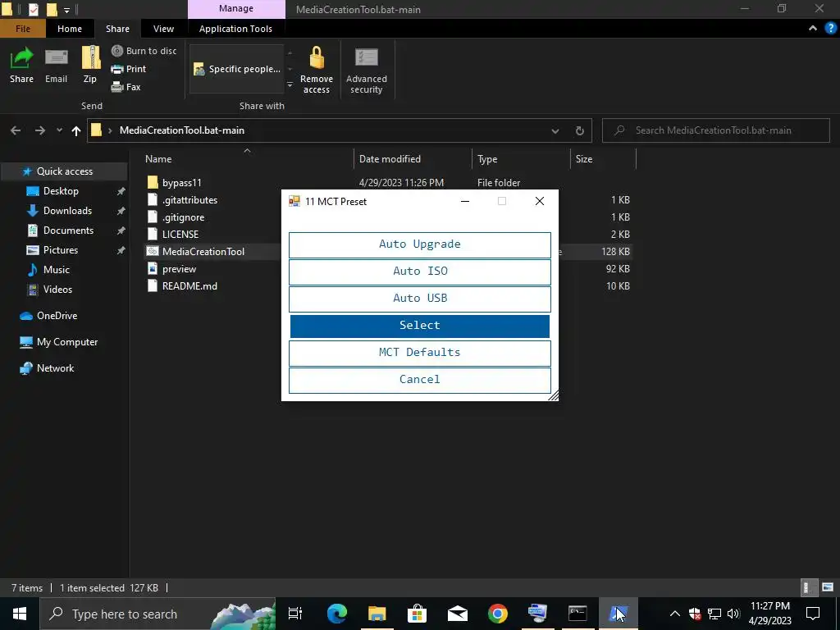The height and width of the screenshot is (630, 840).
Task: Open Music in navigation pane
Action: click(x=57, y=269)
